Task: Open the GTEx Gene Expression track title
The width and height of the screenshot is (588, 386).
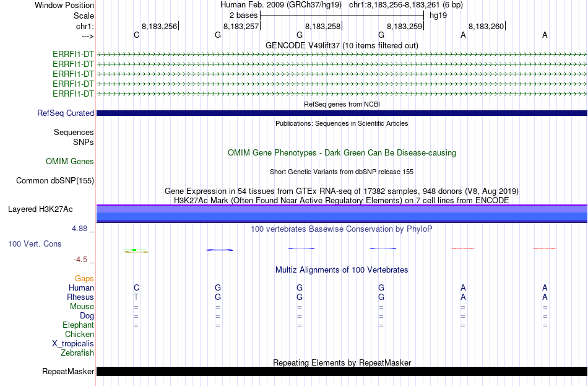Action: click(x=342, y=191)
